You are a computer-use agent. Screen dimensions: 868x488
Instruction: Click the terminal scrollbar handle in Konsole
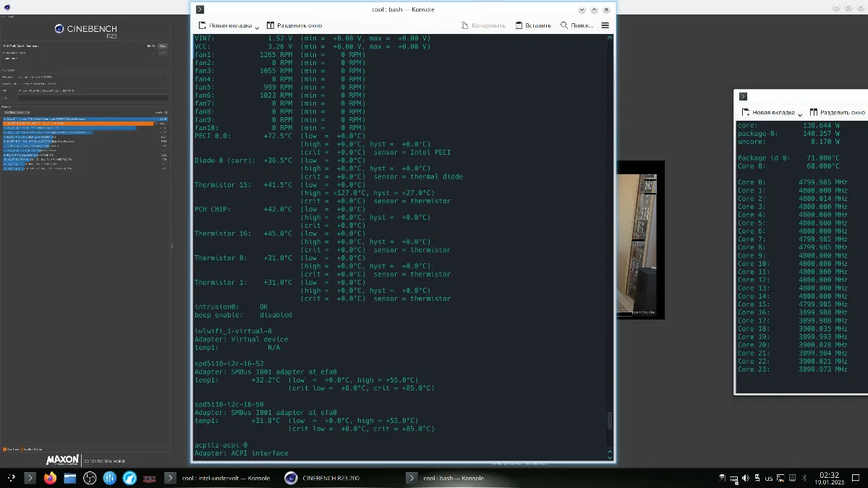[x=609, y=420]
